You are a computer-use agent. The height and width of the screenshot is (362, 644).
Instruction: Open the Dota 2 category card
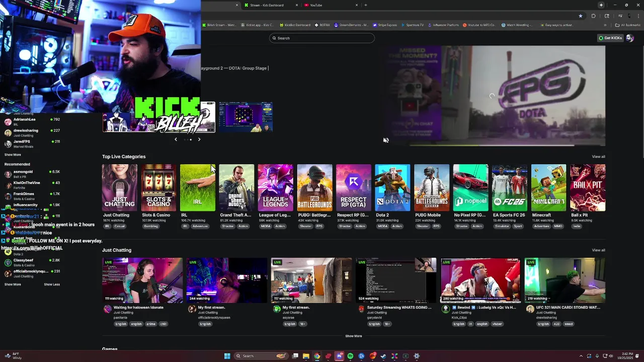pyautogui.click(x=392, y=188)
